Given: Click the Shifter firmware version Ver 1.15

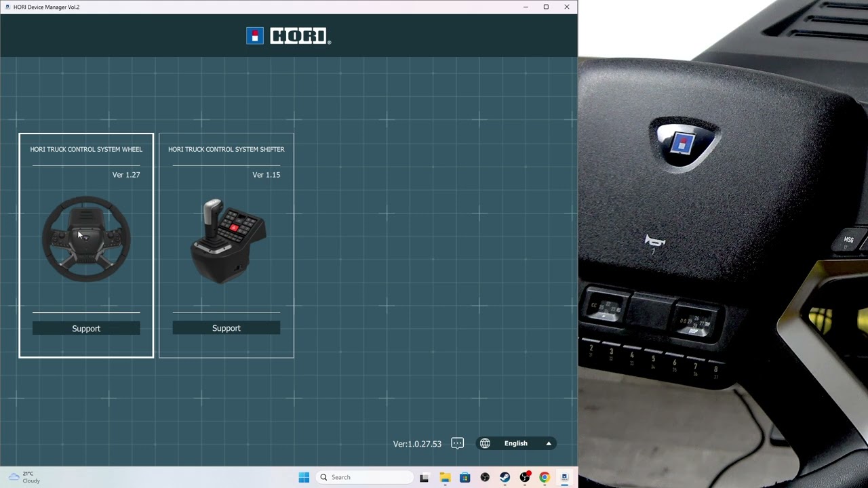Looking at the screenshot, I should (x=266, y=175).
